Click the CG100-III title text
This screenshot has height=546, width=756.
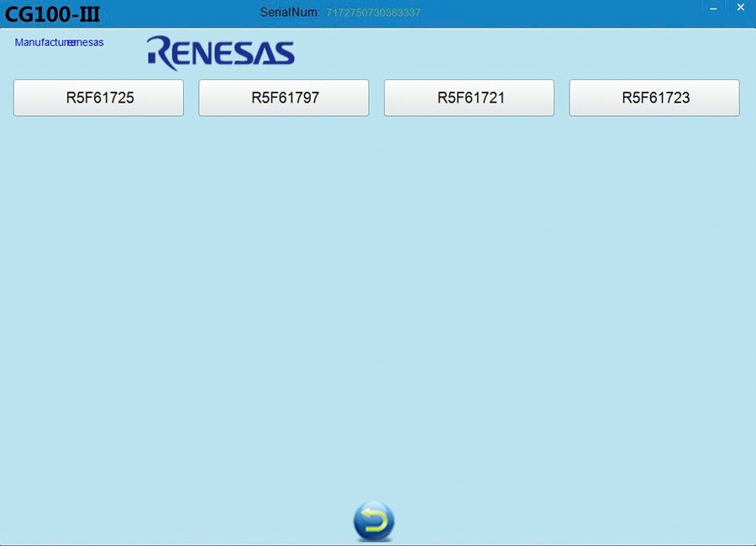click(52, 14)
